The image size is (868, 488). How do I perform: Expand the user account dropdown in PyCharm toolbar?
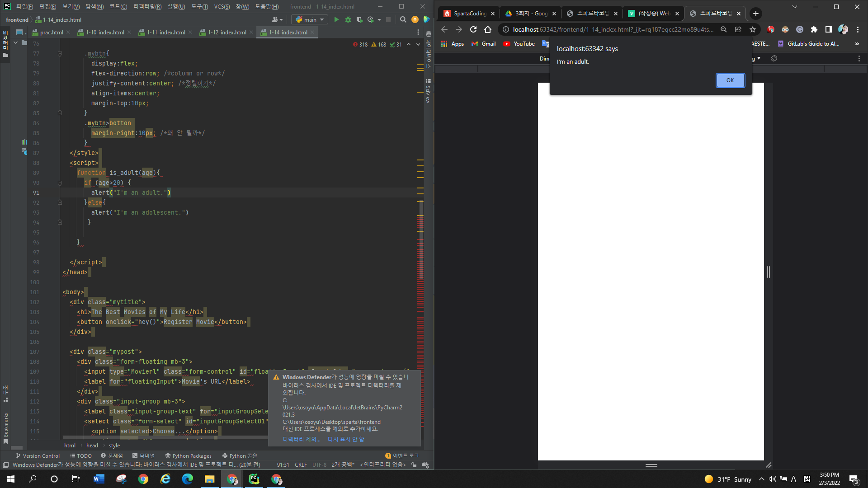(x=277, y=19)
